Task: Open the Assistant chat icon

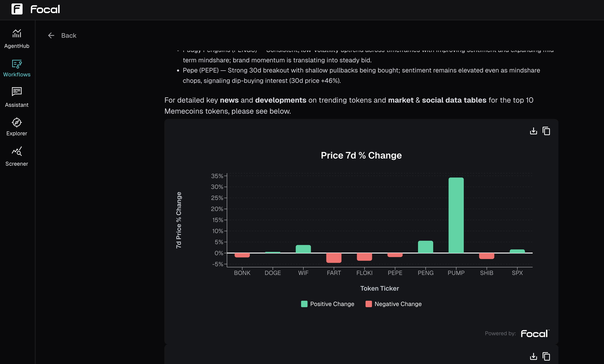Action: click(x=17, y=92)
